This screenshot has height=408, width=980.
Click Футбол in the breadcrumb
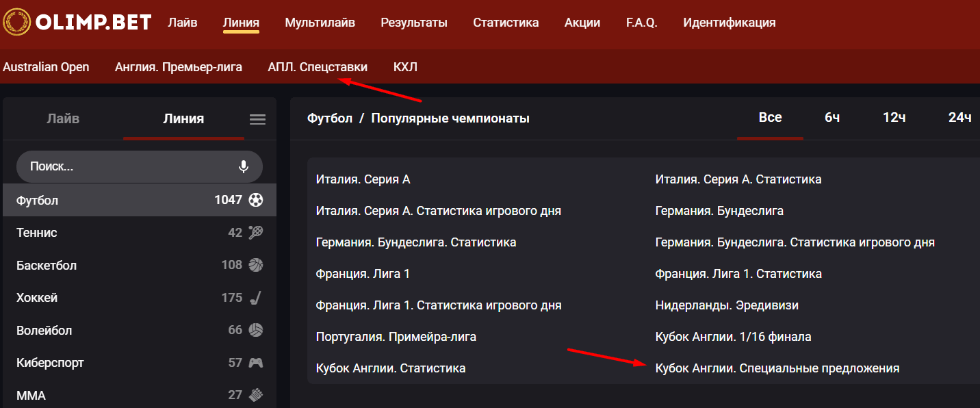click(x=330, y=118)
